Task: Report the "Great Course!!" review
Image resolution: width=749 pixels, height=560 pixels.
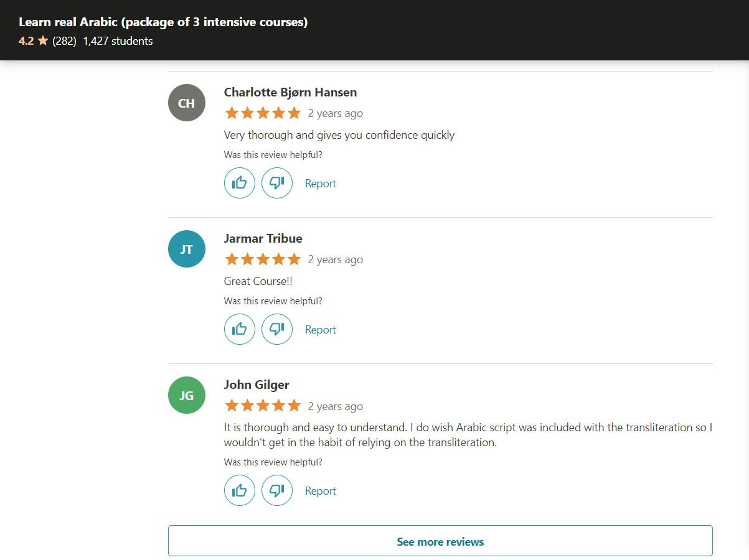Action: click(321, 330)
